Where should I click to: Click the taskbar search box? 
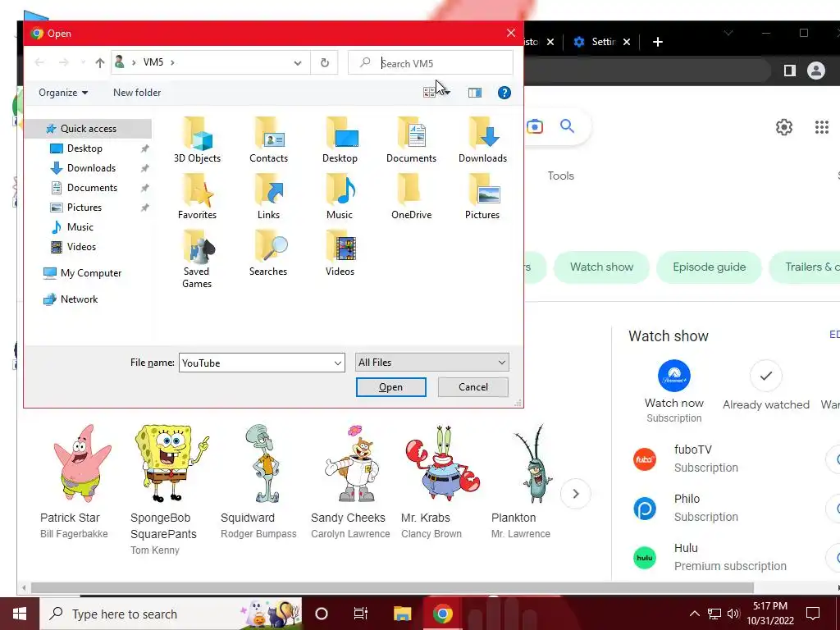point(171,614)
